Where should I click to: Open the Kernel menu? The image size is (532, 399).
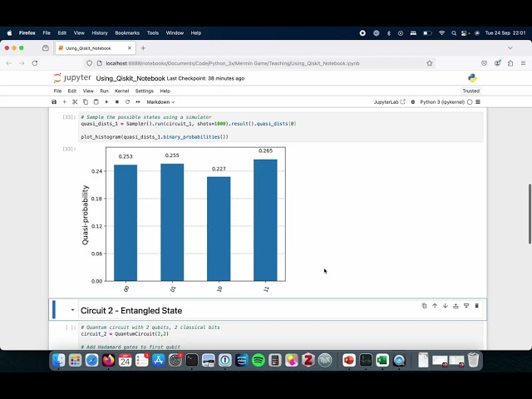(122, 91)
